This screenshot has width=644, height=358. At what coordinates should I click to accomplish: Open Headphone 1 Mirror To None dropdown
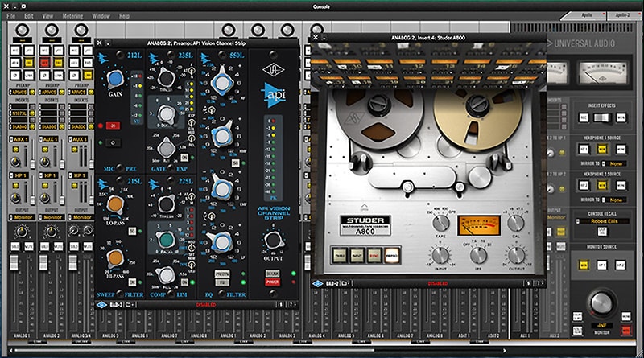click(x=614, y=163)
